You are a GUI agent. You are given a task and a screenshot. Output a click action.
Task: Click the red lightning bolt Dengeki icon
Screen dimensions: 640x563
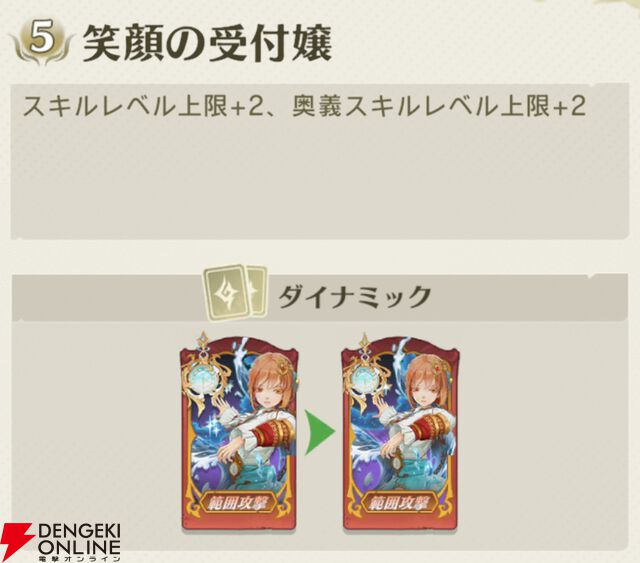pos(17,542)
